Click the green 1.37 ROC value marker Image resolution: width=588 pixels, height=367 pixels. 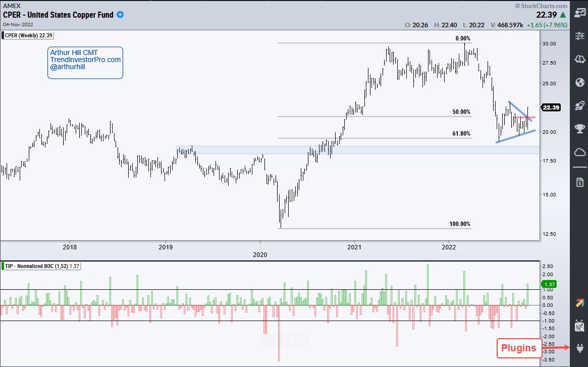point(549,284)
